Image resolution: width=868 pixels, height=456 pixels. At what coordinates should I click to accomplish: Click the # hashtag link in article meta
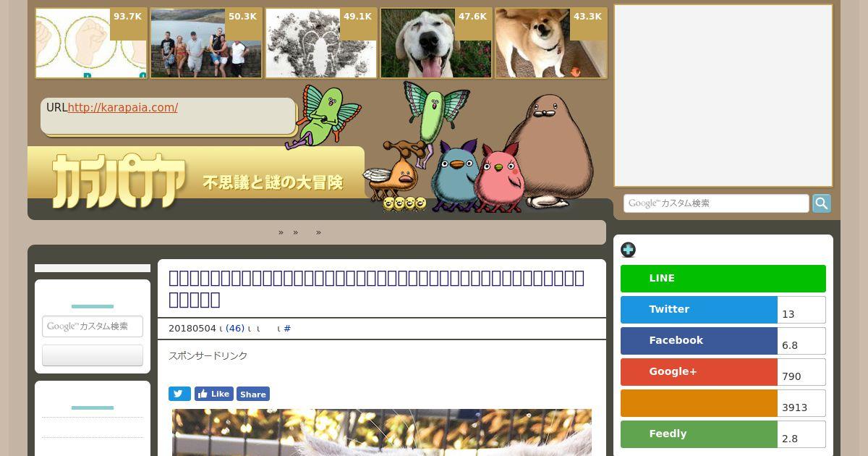(287, 329)
